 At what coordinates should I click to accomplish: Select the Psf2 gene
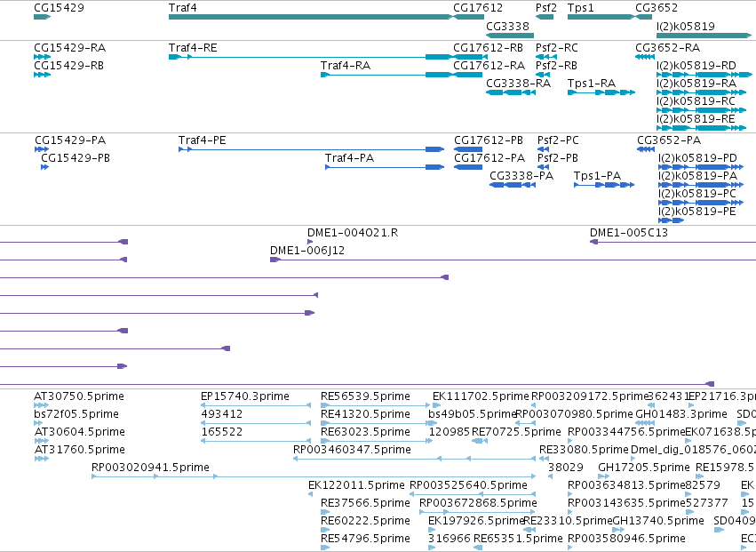coord(545,17)
